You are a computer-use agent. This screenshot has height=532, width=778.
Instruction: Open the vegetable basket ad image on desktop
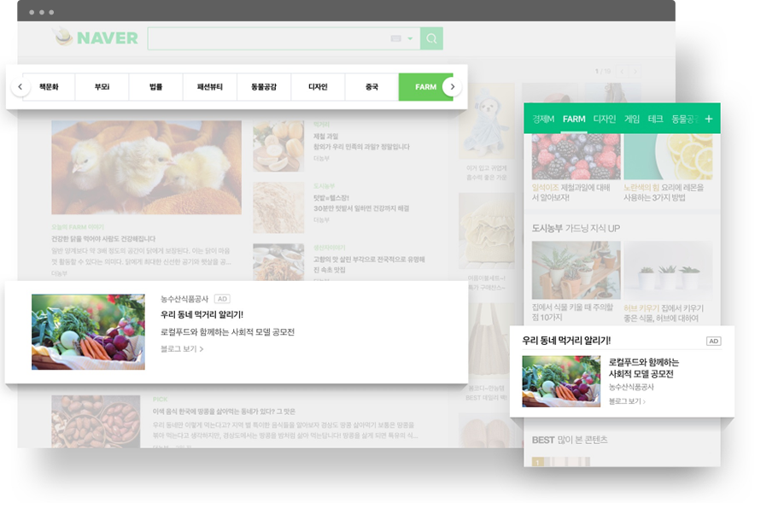tap(88, 332)
